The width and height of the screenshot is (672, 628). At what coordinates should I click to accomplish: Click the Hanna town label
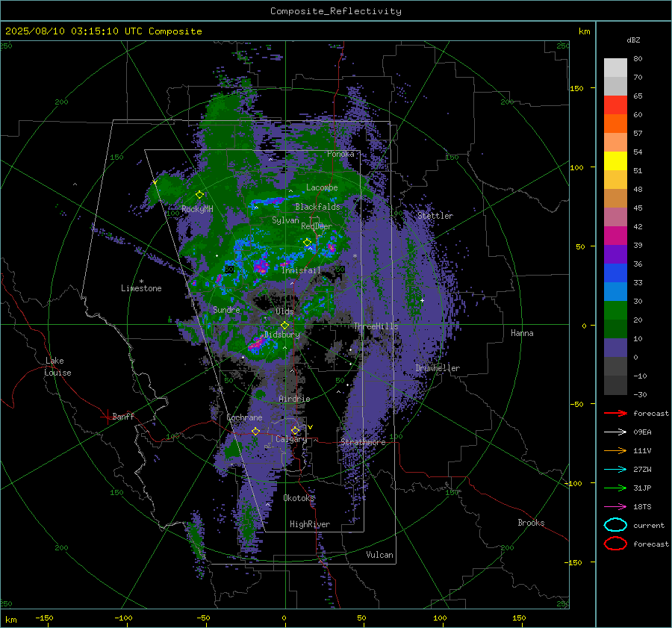click(522, 333)
